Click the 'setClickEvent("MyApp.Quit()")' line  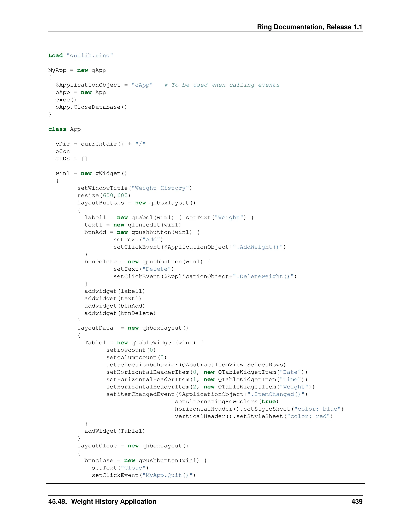pyautogui.click(x=144, y=475)
